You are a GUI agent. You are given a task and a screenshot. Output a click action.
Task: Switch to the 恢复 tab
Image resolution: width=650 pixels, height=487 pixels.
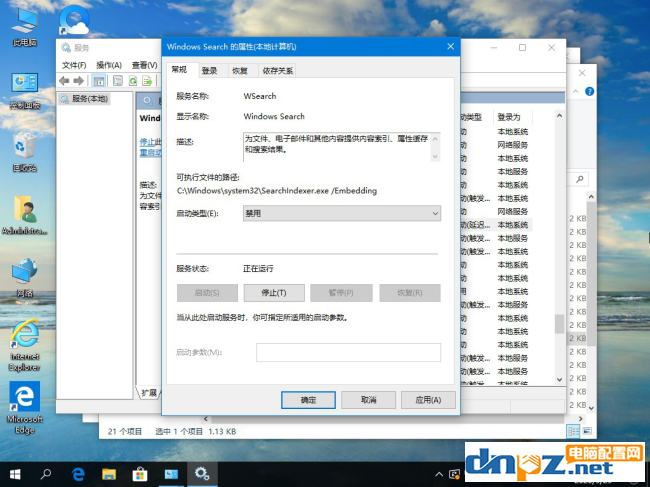pos(240,71)
